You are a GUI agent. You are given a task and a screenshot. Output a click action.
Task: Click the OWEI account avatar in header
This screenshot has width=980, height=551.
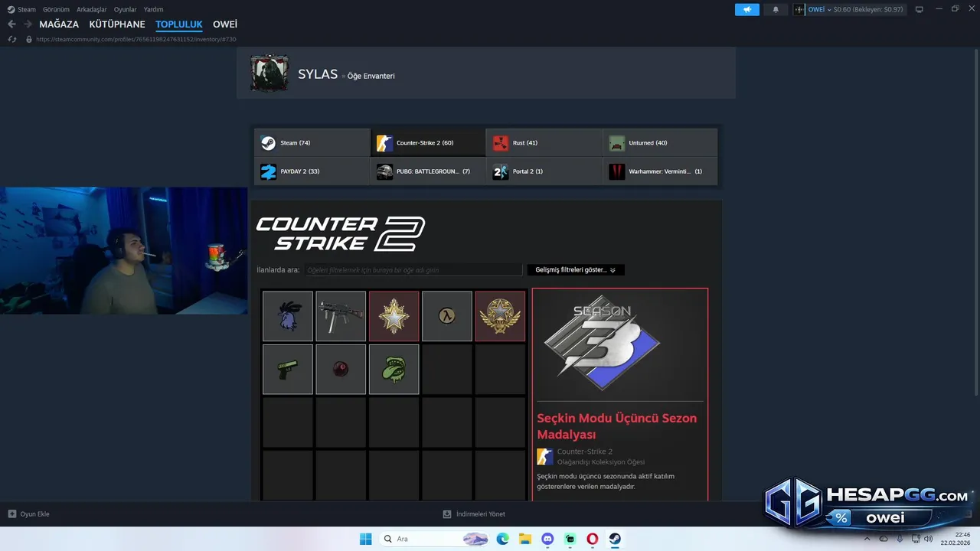coord(799,9)
